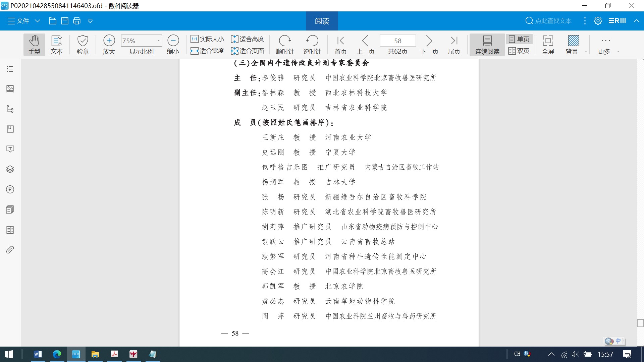
Task: Rotate page clockwise (顺时针)
Action: (285, 44)
